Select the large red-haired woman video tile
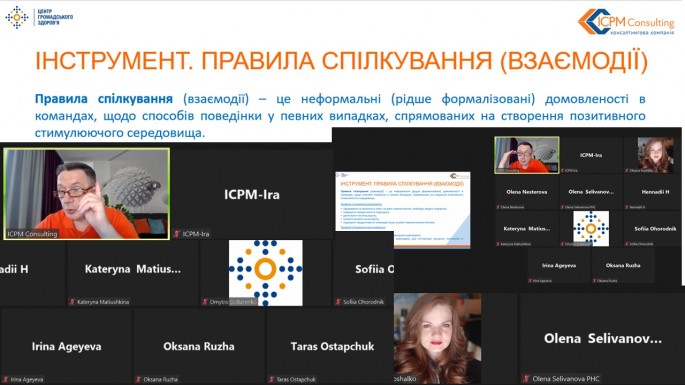 point(438,339)
